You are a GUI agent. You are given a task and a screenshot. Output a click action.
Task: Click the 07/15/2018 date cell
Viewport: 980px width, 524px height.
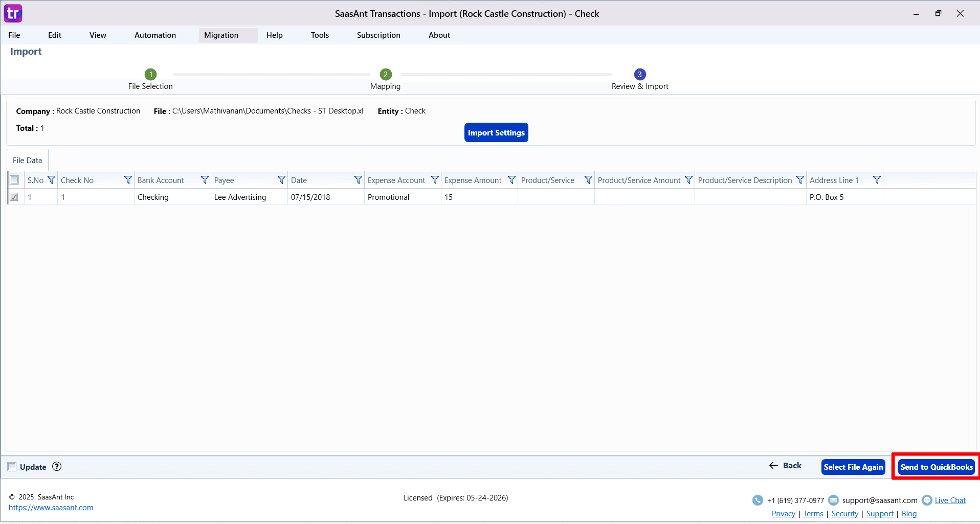click(x=326, y=197)
